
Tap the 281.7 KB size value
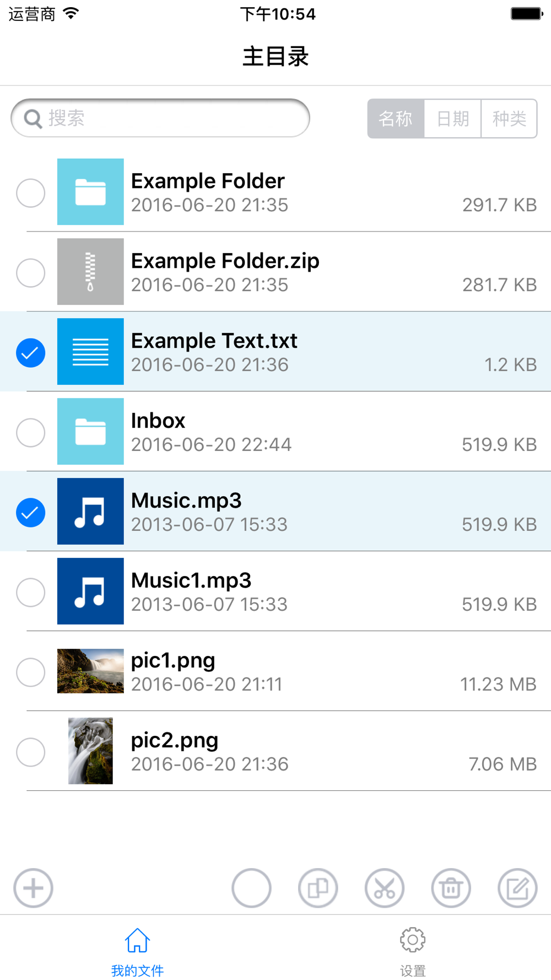point(499,285)
